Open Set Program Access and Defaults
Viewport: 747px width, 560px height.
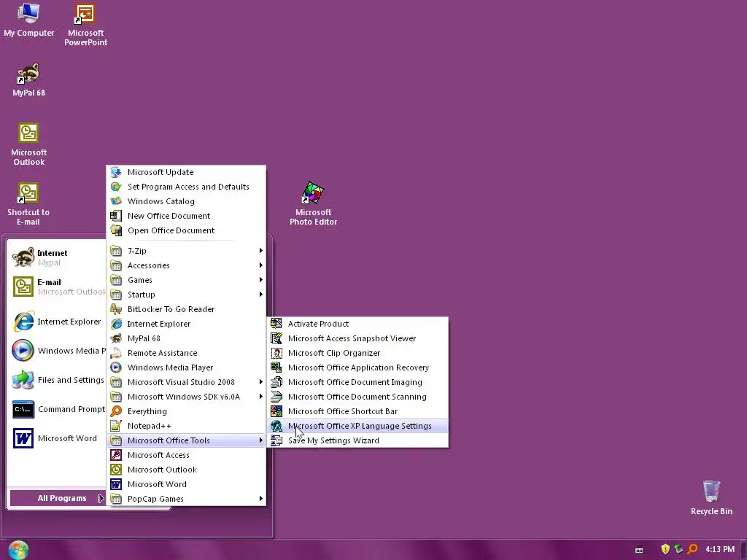(x=186, y=187)
